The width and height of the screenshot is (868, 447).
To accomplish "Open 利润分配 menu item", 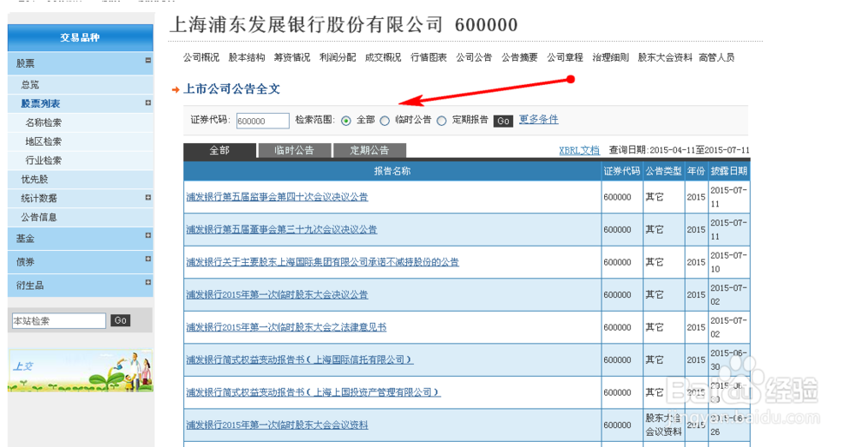I will (338, 57).
